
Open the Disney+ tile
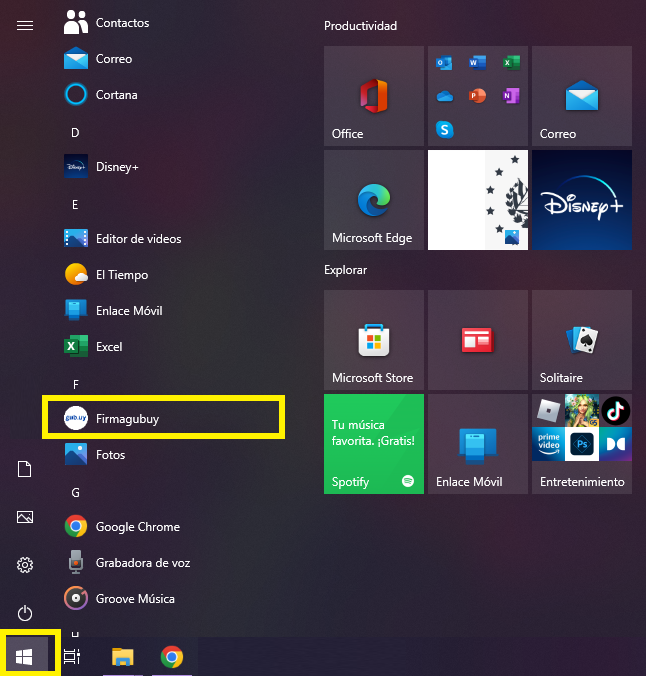[x=582, y=200]
